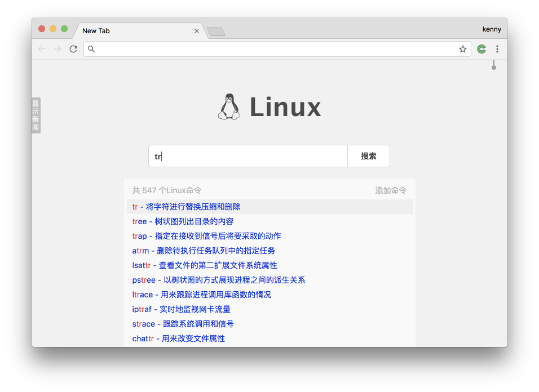The height and width of the screenshot is (392, 539).
Task: Click the Linux command search field
Action: 248,156
